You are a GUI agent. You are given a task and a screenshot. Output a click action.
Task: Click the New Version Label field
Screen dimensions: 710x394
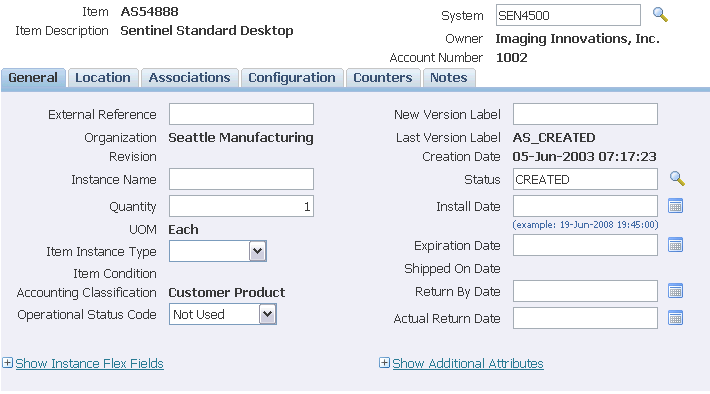click(x=585, y=114)
